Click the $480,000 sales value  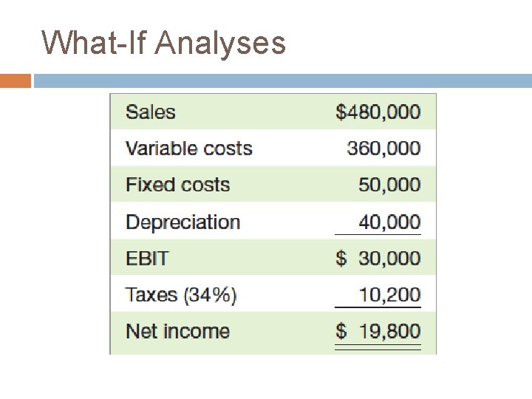378,112
